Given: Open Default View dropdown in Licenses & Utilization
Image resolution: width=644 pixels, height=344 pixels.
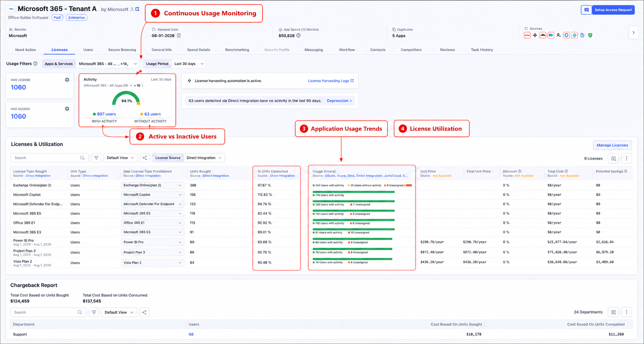Looking at the screenshot, I should pyautogui.click(x=120, y=158).
